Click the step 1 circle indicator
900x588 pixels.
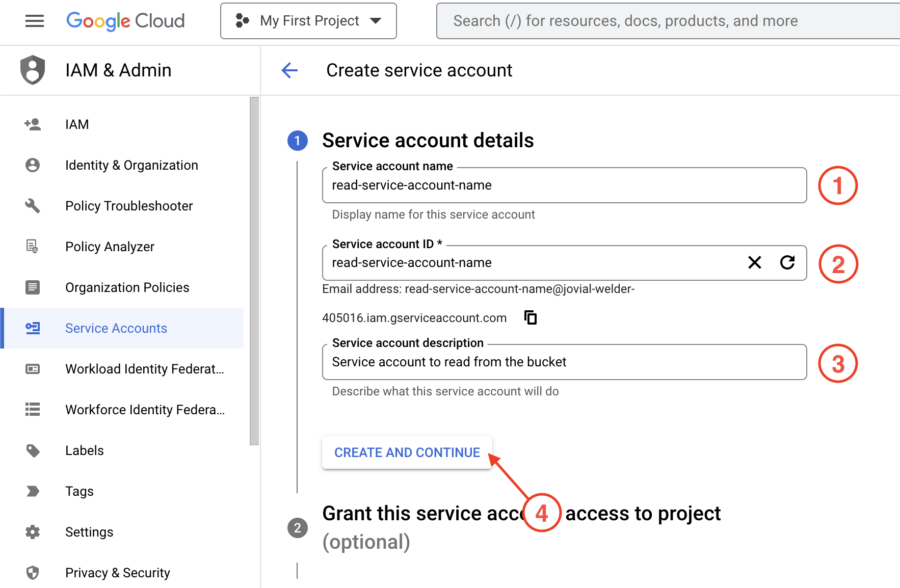298,141
